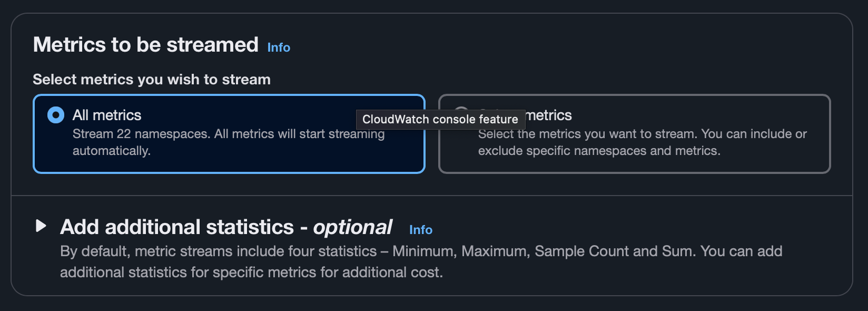Expand the Add additional statistics triangle
The width and height of the screenshot is (868, 311).
coord(41,226)
